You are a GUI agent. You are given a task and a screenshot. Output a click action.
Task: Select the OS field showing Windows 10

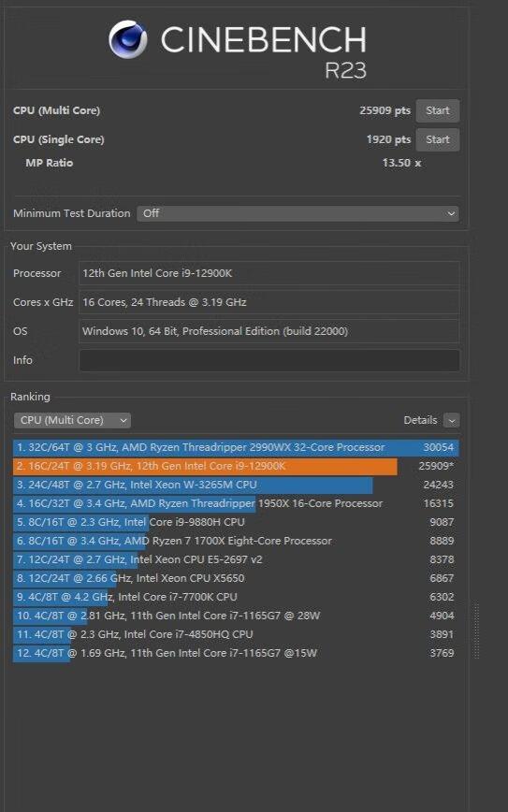[x=269, y=331]
